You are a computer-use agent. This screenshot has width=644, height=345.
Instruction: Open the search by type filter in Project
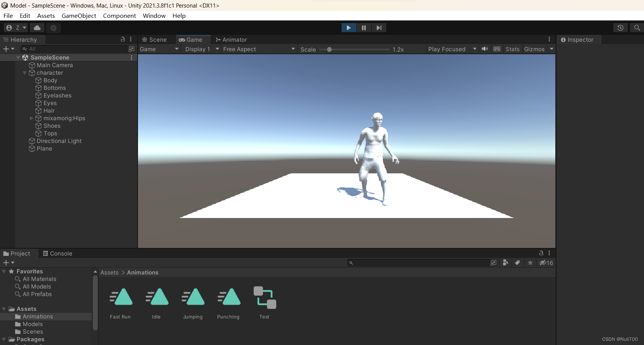505,262
